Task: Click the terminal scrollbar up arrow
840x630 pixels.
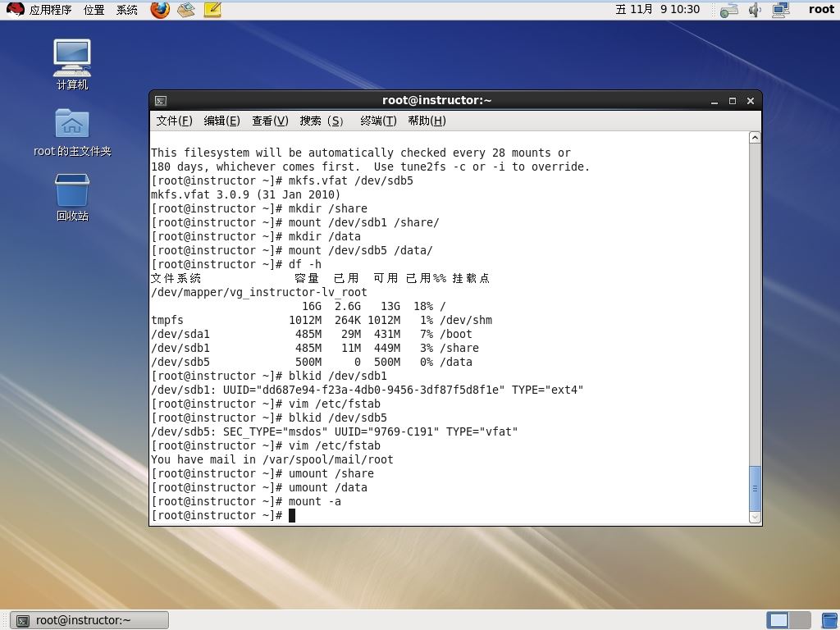Action: click(x=755, y=138)
